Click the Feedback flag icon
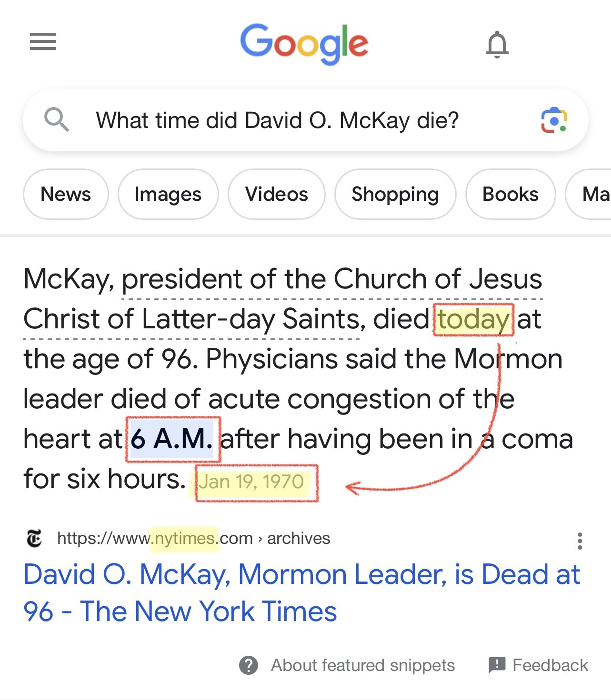 [497, 664]
